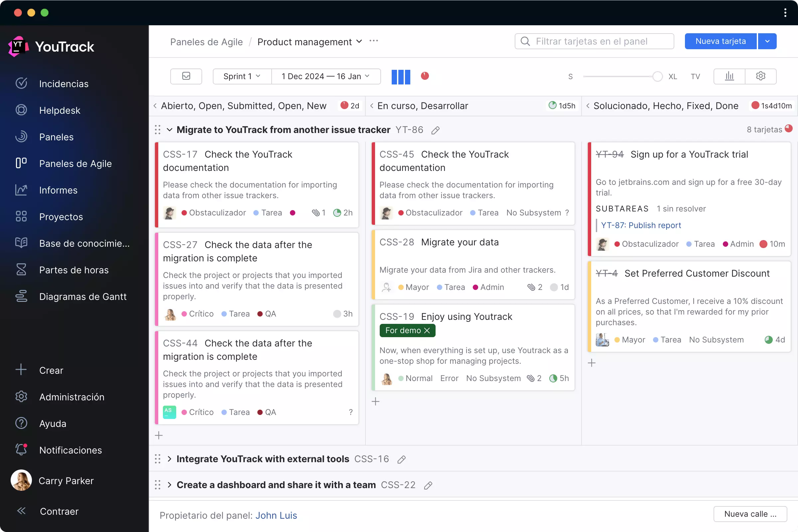798x532 pixels.
Task: Click the notifications bell icon
Action: [x=21, y=450]
